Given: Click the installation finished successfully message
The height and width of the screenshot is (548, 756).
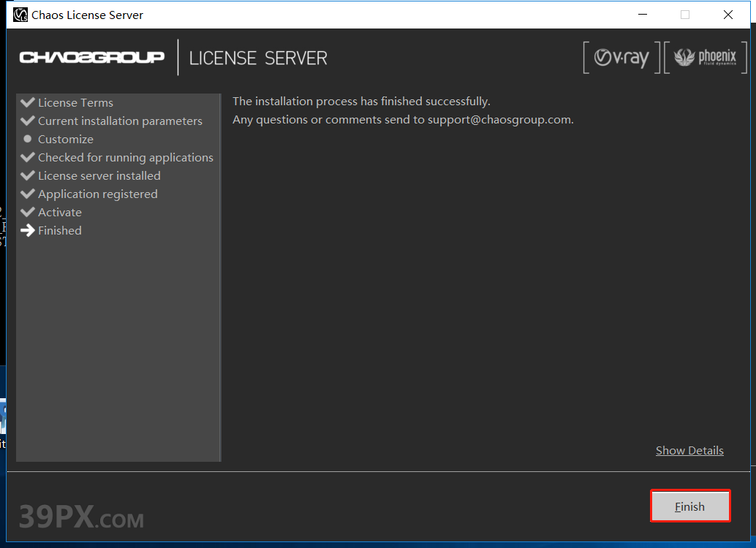Looking at the screenshot, I should [x=361, y=102].
